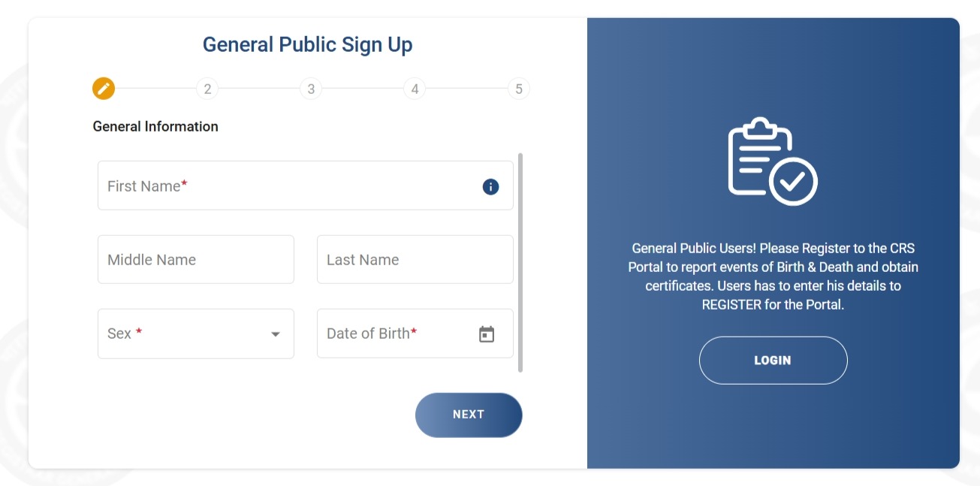
Task: Click the pencil icon on step one
Action: click(x=103, y=88)
